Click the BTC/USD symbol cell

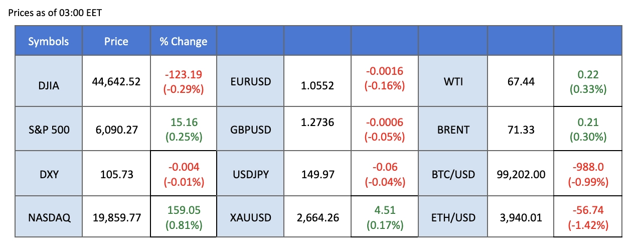pos(453,174)
